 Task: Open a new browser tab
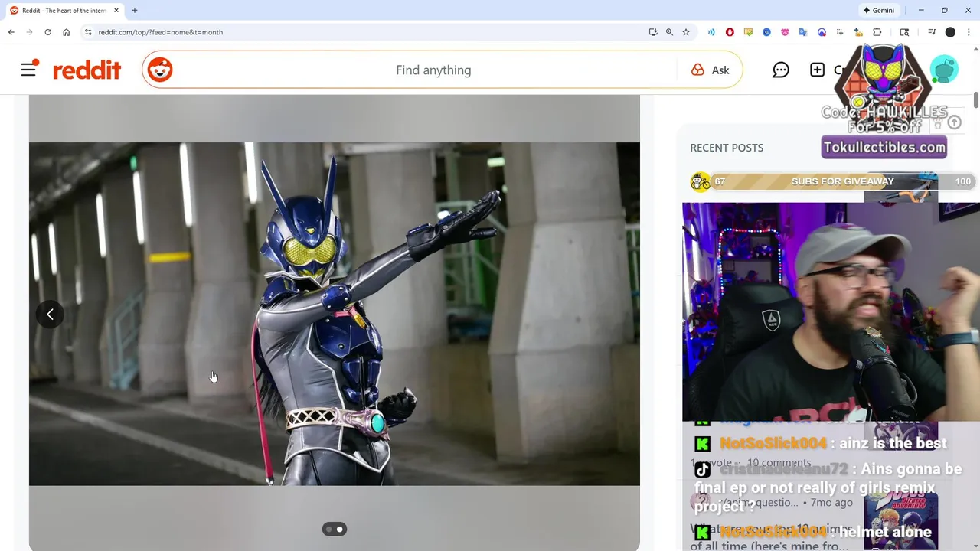[x=134, y=11]
